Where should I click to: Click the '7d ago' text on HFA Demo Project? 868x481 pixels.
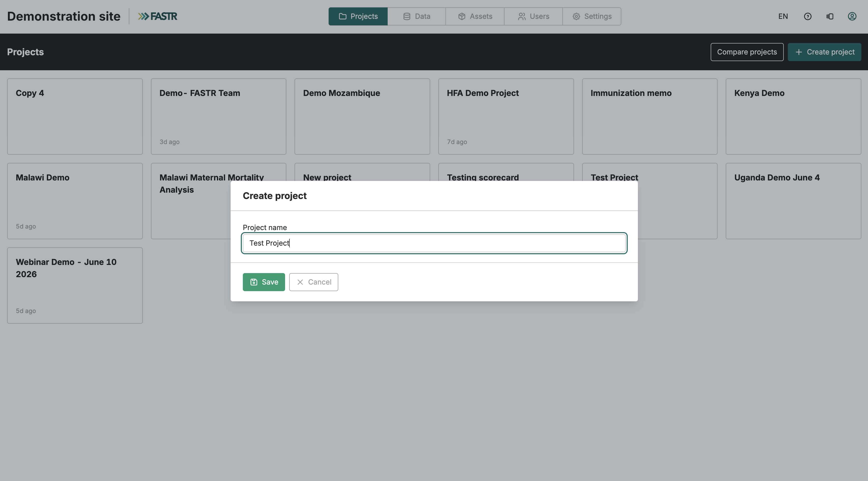click(x=457, y=142)
